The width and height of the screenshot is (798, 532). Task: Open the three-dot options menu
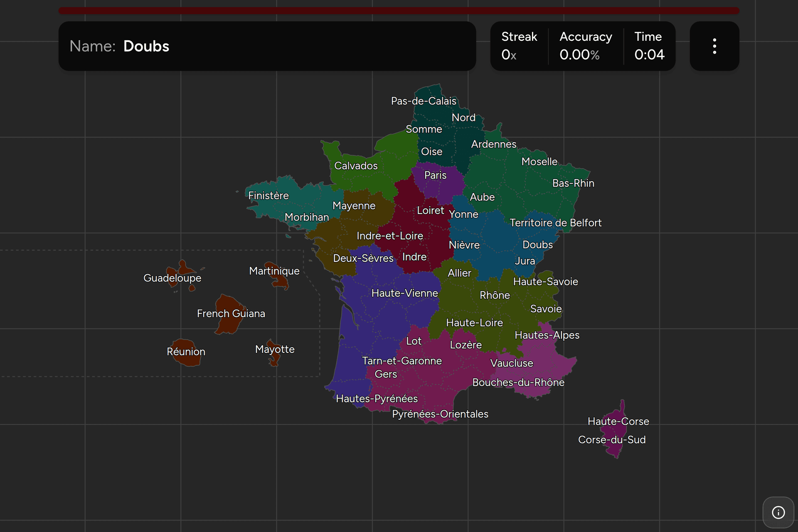click(x=714, y=46)
